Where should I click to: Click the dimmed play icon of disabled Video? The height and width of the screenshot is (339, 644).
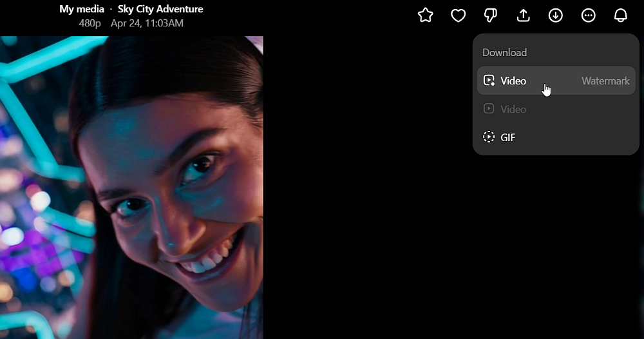(x=489, y=109)
